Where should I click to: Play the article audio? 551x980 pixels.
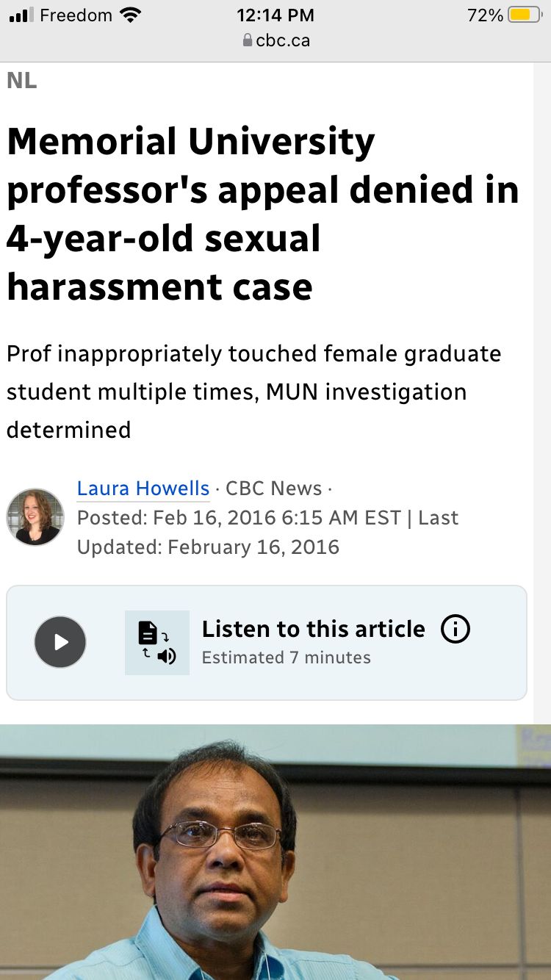tap(60, 643)
